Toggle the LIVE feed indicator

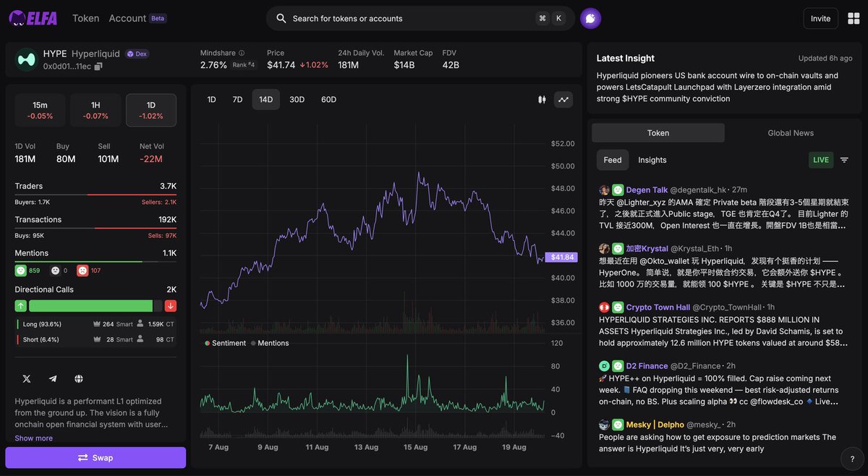[x=821, y=160]
